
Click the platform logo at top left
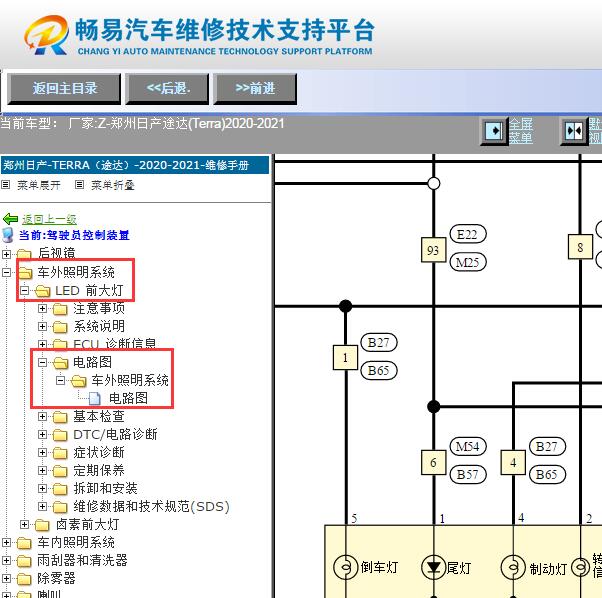(x=47, y=35)
